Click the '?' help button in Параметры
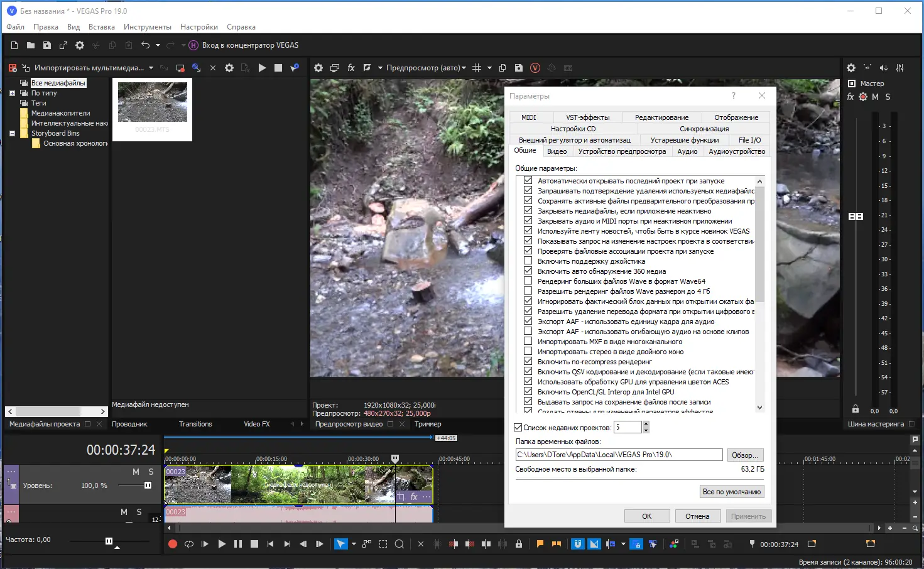The image size is (924, 569). point(733,95)
